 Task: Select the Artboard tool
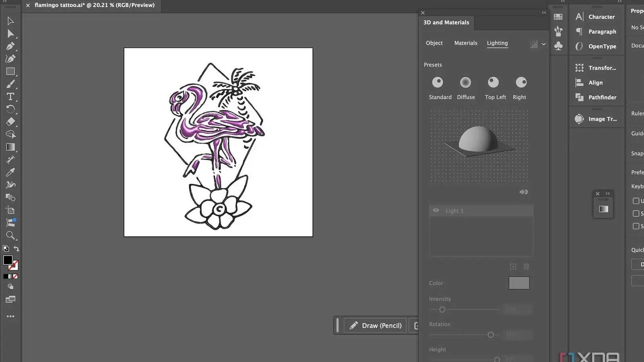10,210
